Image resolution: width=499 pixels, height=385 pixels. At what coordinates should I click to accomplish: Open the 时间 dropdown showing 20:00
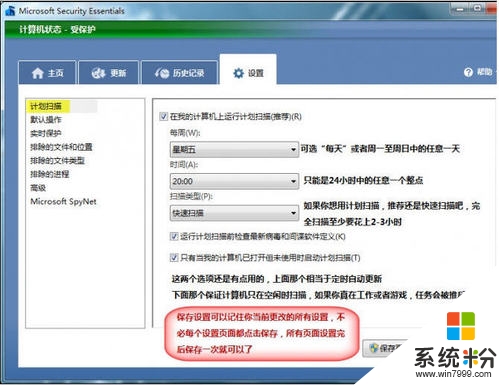pos(234,181)
